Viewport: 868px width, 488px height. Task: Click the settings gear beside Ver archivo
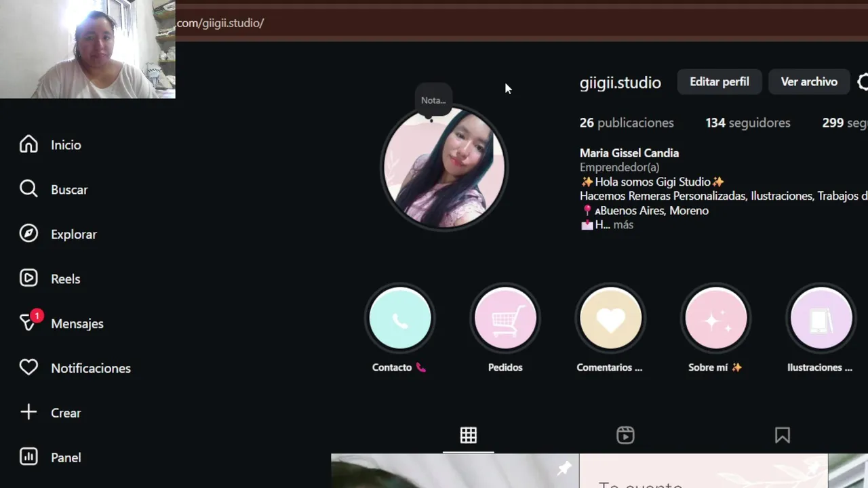(x=863, y=82)
